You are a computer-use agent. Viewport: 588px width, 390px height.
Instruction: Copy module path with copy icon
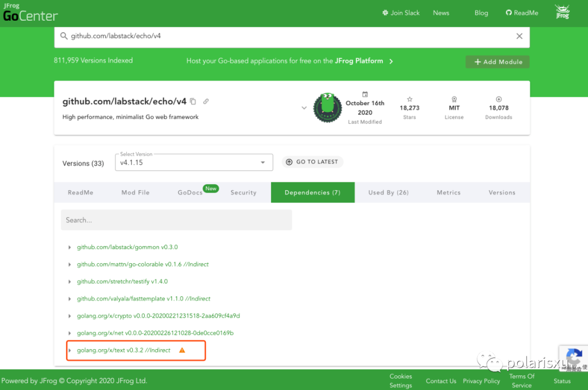(x=193, y=101)
